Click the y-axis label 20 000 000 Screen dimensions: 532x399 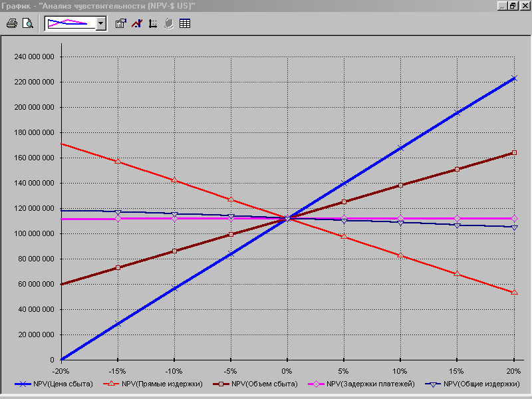coord(37,334)
